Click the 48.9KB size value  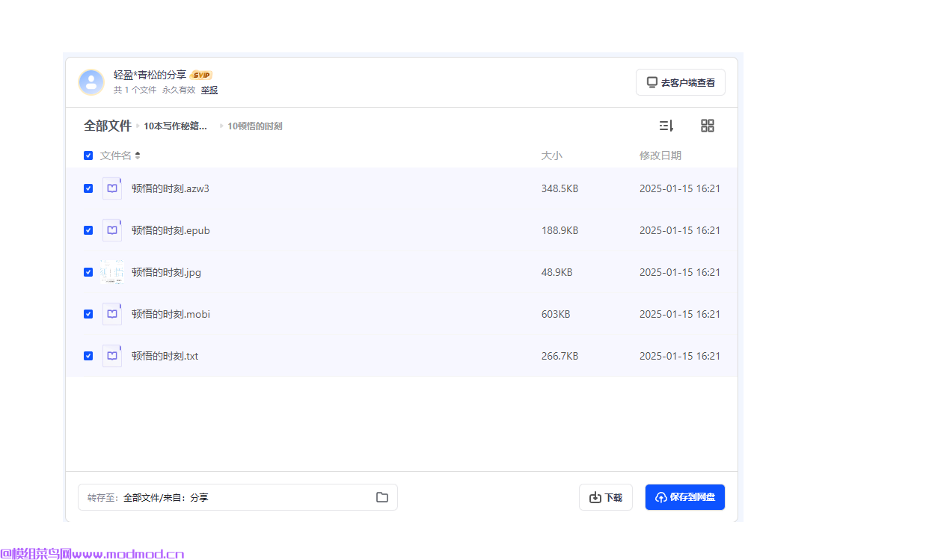(557, 272)
